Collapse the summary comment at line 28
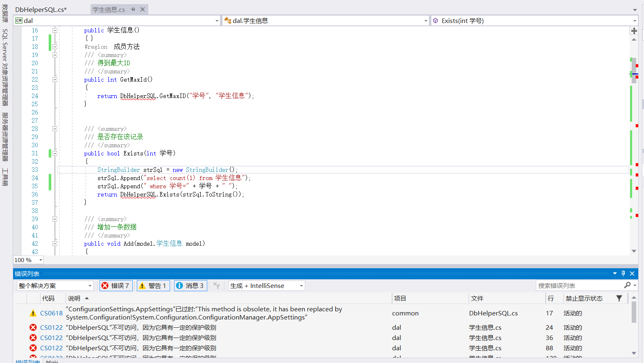The height and width of the screenshot is (363, 644). pos(54,128)
